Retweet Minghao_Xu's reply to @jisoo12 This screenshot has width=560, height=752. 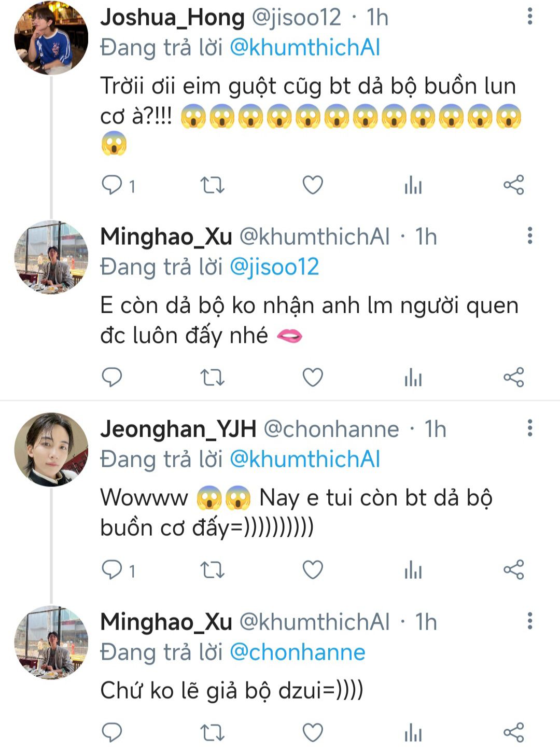pyautogui.click(x=212, y=378)
